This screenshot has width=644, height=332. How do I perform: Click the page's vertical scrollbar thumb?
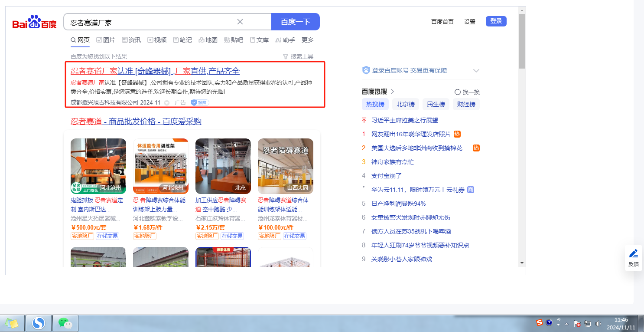click(522, 41)
